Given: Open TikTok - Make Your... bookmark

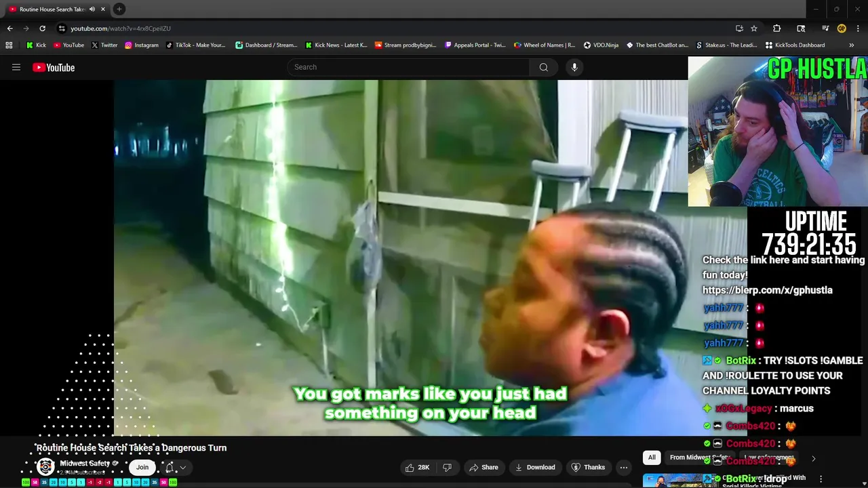Looking at the screenshot, I should pyautogui.click(x=196, y=45).
